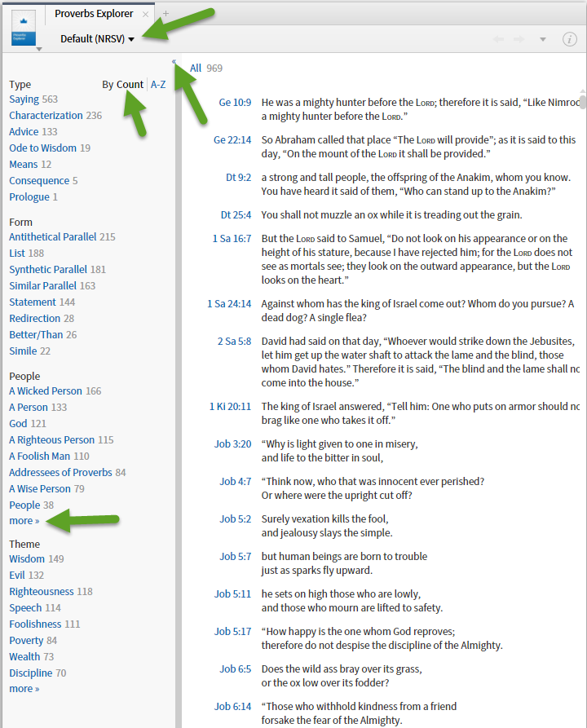Open the 2 Sa 5:8 reference
Screen dimensions: 587x728
coord(235,342)
